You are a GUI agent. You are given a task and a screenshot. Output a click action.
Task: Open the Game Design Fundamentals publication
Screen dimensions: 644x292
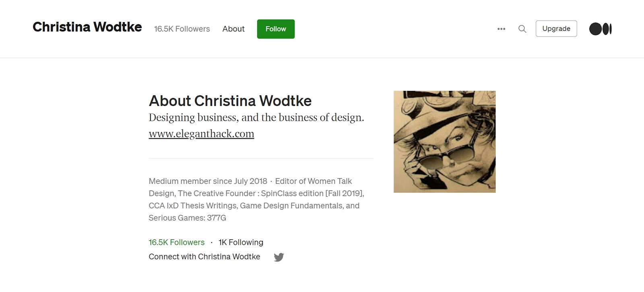(x=291, y=206)
